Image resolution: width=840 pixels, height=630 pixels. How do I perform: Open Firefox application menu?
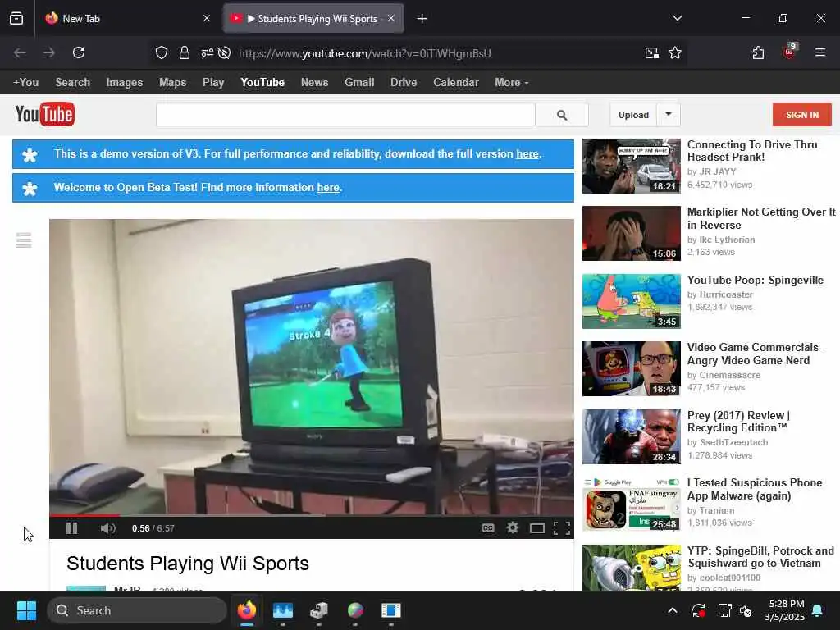pyautogui.click(x=820, y=52)
